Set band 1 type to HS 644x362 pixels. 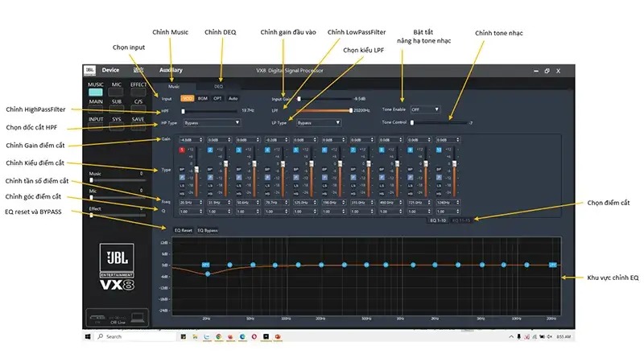[182, 193]
